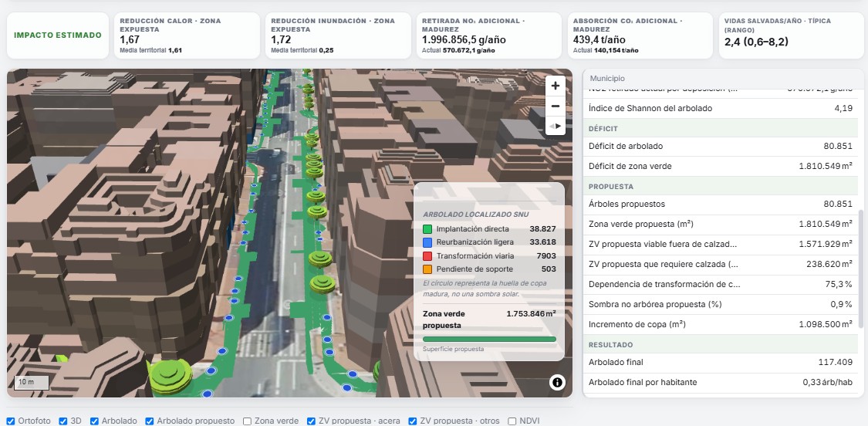Select the Árboles propuestos row
This screenshot has height=426, width=868.
[721, 205]
